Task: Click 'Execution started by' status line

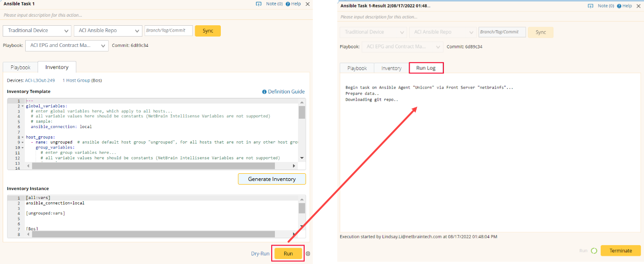Action: point(419,236)
